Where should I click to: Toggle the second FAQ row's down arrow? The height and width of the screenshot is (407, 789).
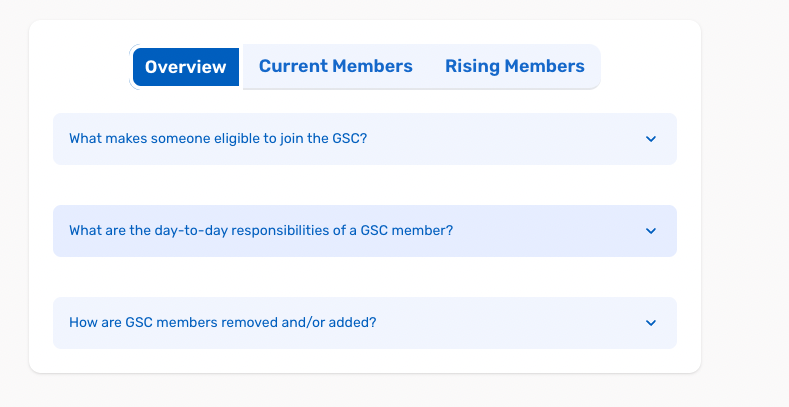pos(651,231)
